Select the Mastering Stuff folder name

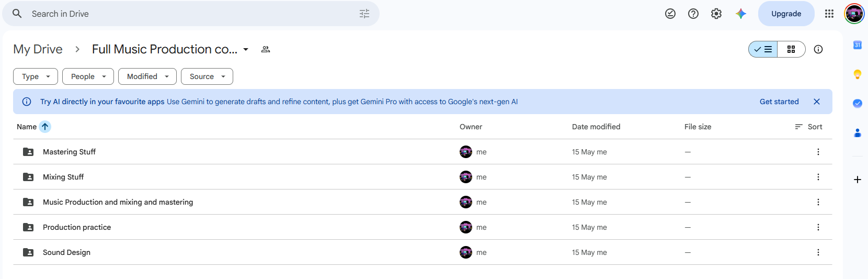pos(69,152)
